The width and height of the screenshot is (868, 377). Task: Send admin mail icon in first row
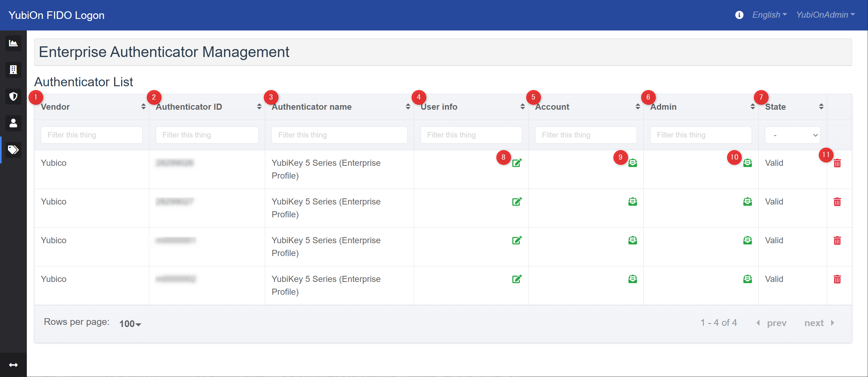click(747, 163)
